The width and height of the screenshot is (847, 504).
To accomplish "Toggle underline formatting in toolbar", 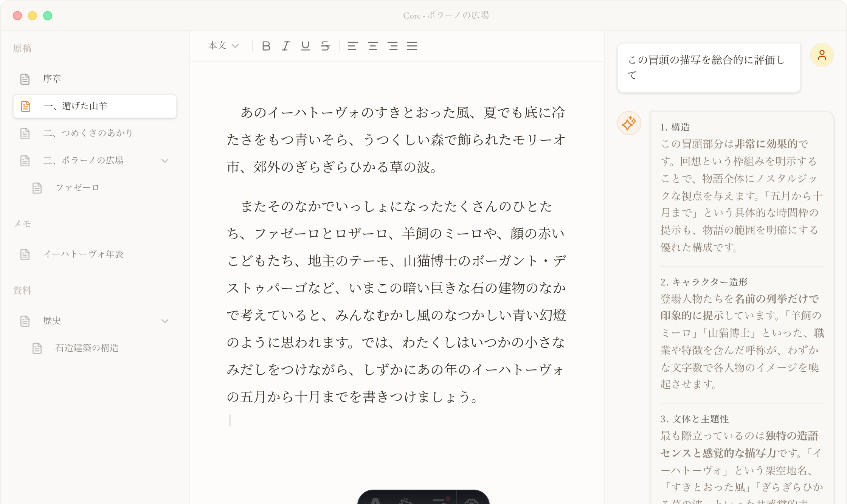I will click(x=306, y=46).
